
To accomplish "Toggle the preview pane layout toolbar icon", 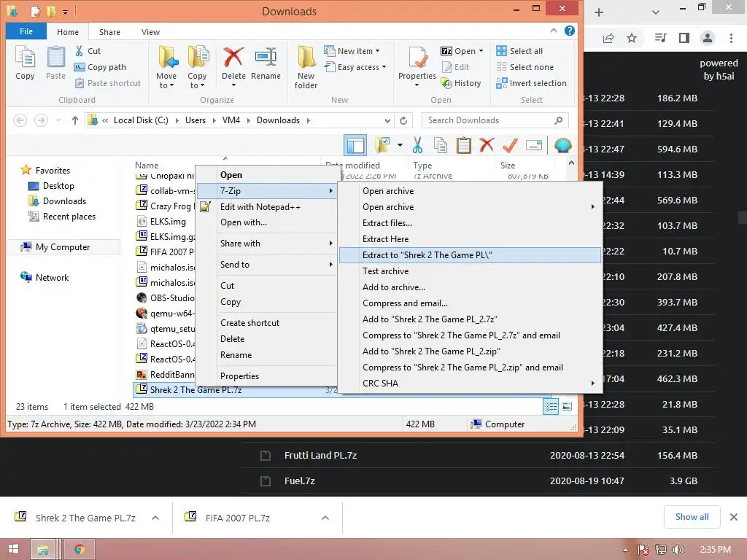I will [355, 145].
